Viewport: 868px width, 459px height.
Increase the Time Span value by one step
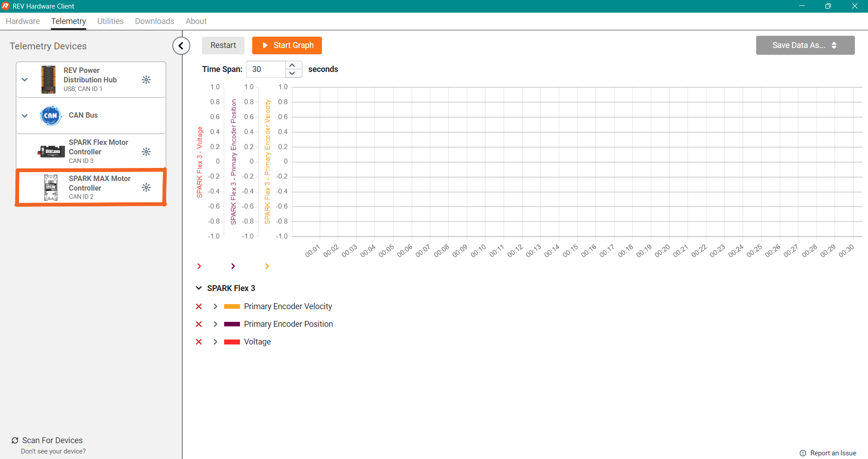tap(293, 65)
